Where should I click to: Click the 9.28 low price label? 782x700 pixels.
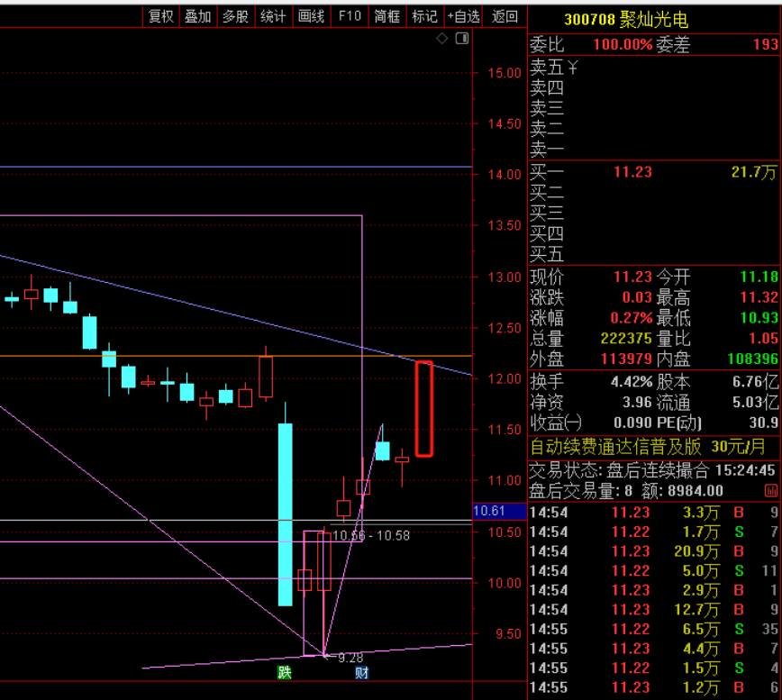(x=350, y=658)
